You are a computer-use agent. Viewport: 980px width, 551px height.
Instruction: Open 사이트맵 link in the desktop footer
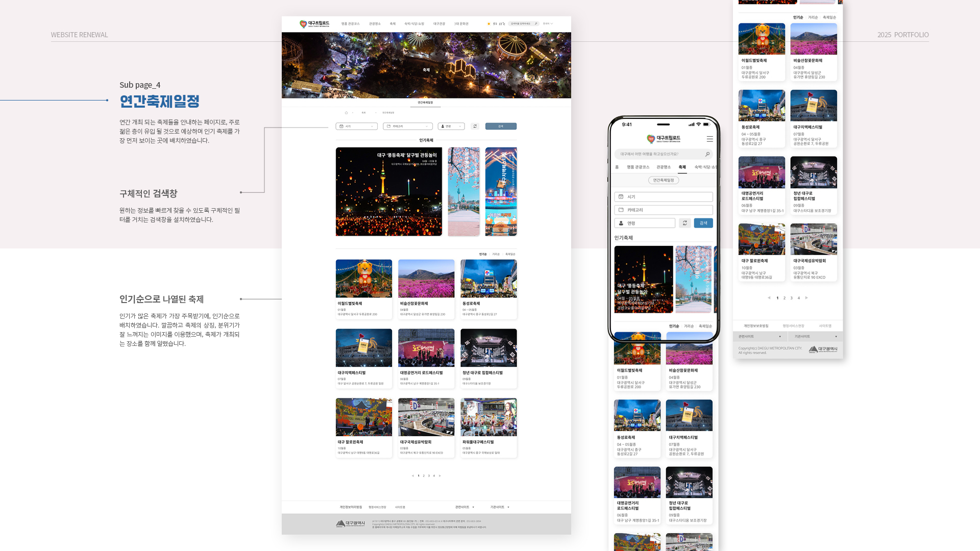click(400, 507)
